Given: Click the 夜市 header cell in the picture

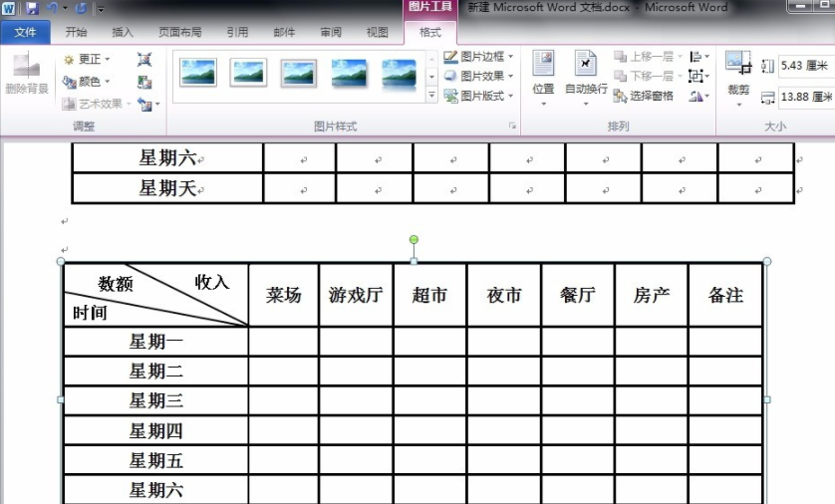Looking at the screenshot, I should click(x=504, y=295).
